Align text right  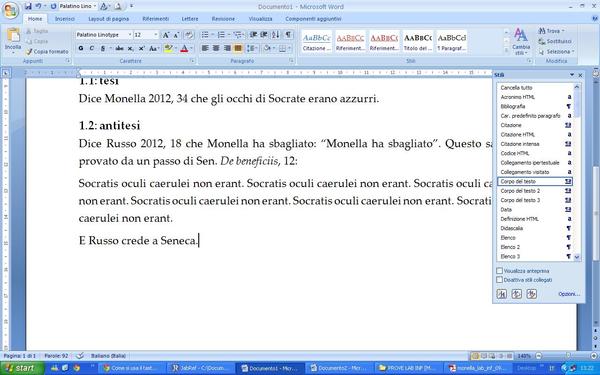point(227,48)
